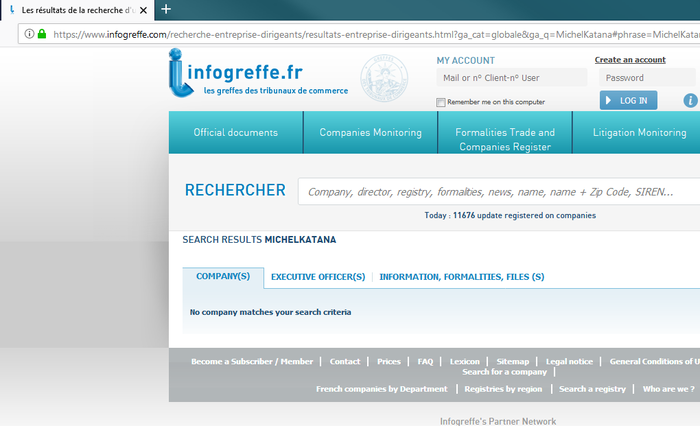Open Registries by region link
The image size is (700, 426).
coord(503,389)
